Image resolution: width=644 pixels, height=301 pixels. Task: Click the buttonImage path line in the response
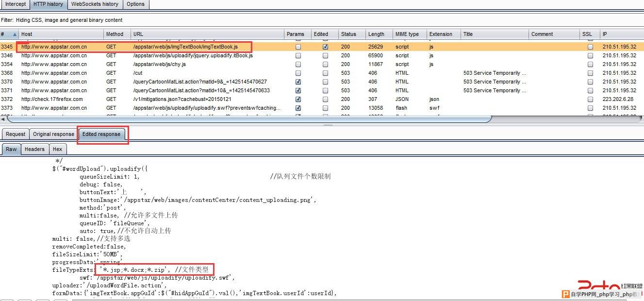(x=198, y=200)
